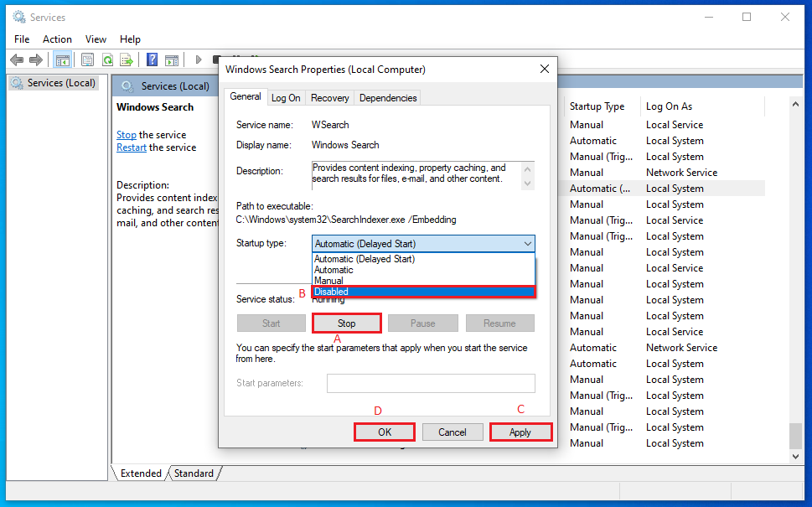This screenshot has width=812, height=507.
Task: Switch to the Log On tab
Action: [285, 98]
